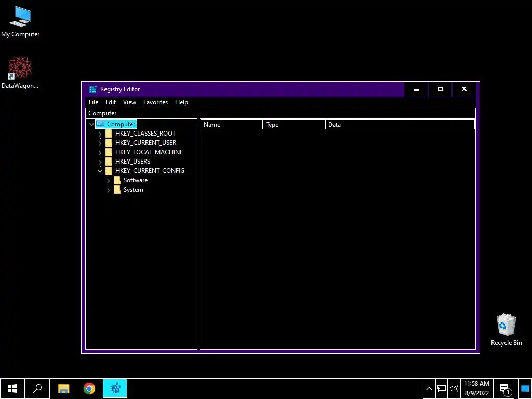Open the notification center icon
Screen dimensions: 532x399
[x=505, y=389]
